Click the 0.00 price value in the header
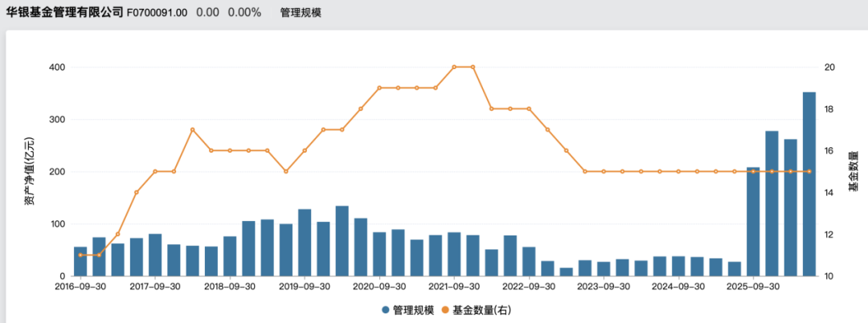 point(207,13)
